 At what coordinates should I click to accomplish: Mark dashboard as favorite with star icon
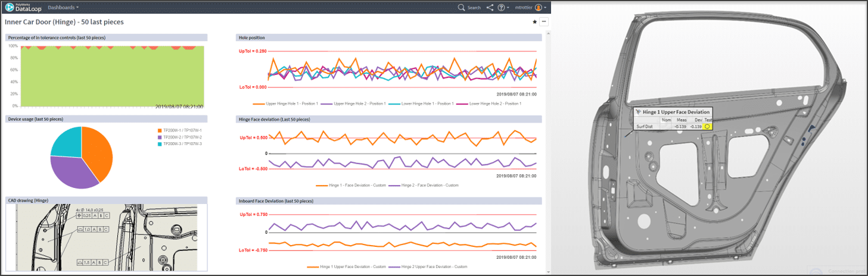click(534, 22)
